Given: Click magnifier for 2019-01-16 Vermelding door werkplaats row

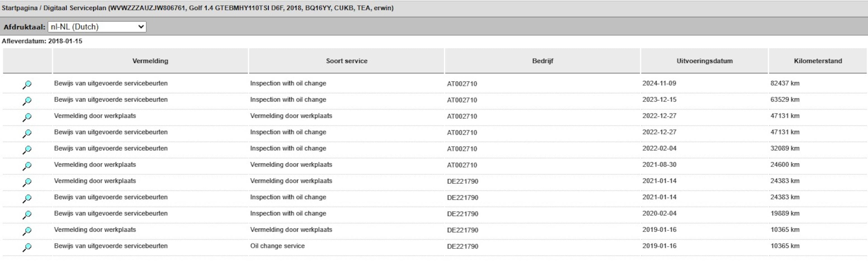Looking at the screenshot, I should pyautogui.click(x=27, y=231).
